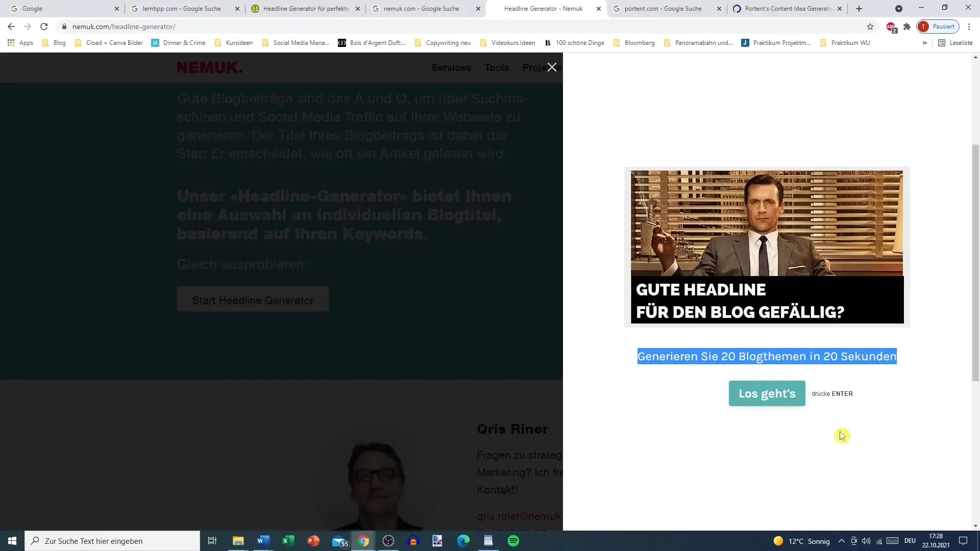Screen dimensions: 980x551
Task: Open the Tools navigation item
Action: point(497,67)
